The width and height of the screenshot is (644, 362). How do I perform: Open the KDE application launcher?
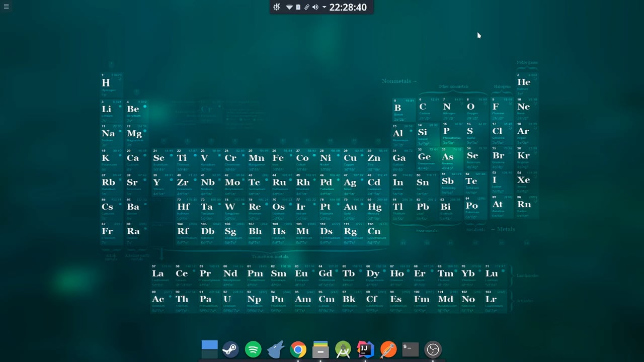277,7
